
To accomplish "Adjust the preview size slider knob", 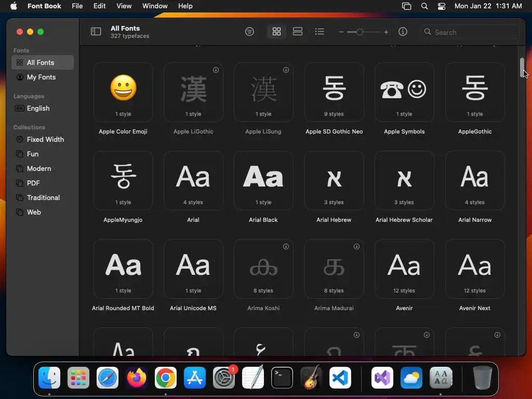I will pyautogui.click(x=360, y=32).
